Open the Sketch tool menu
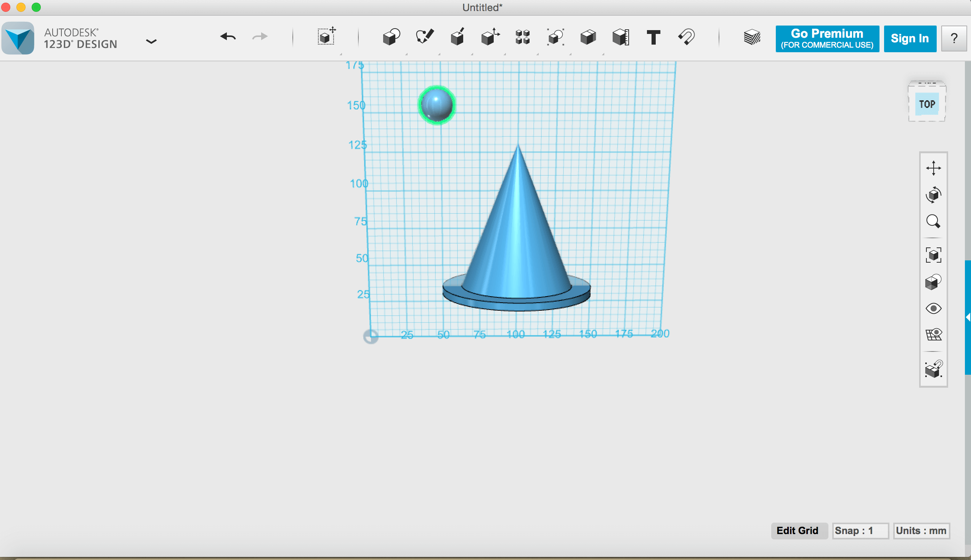The width and height of the screenshot is (971, 560). (x=425, y=37)
